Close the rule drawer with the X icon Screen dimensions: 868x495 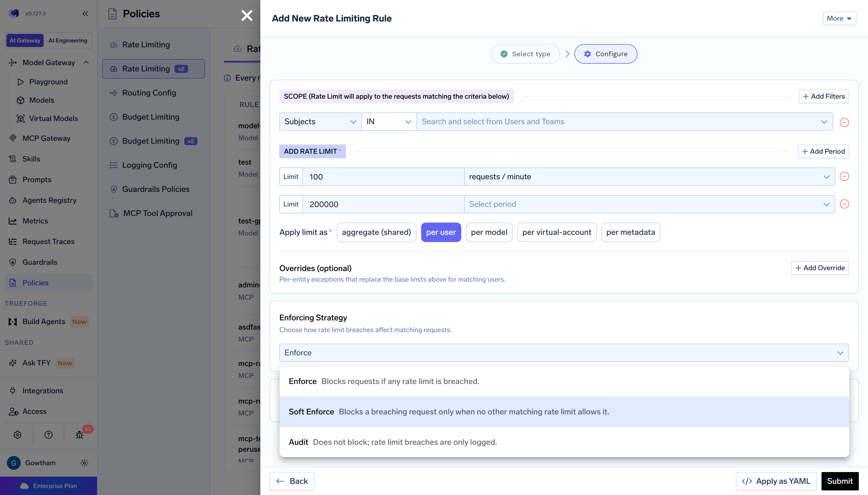247,15
